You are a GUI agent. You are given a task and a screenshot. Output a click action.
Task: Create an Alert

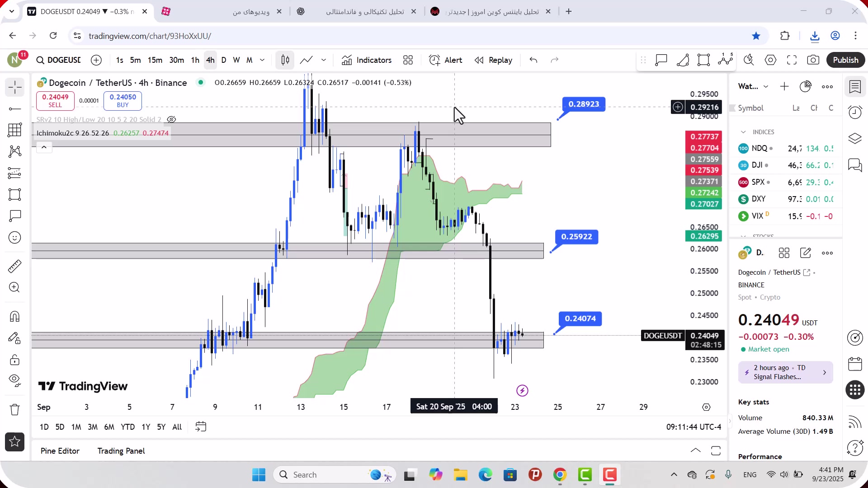(446, 60)
